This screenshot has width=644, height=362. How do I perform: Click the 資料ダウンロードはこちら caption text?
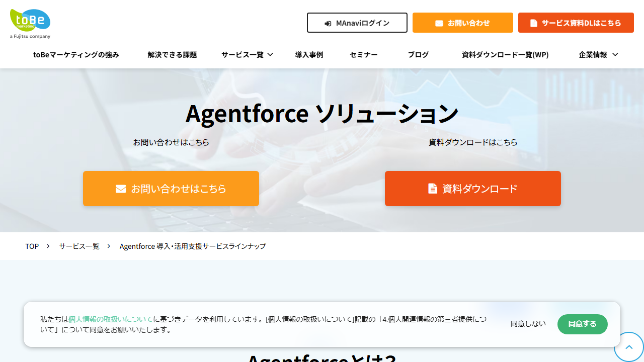pos(473,142)
